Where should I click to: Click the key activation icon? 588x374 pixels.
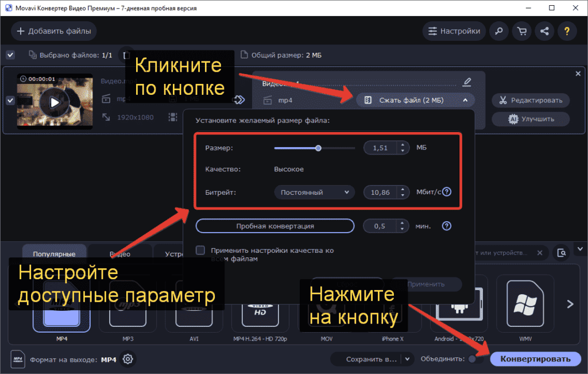click(499, 31)
